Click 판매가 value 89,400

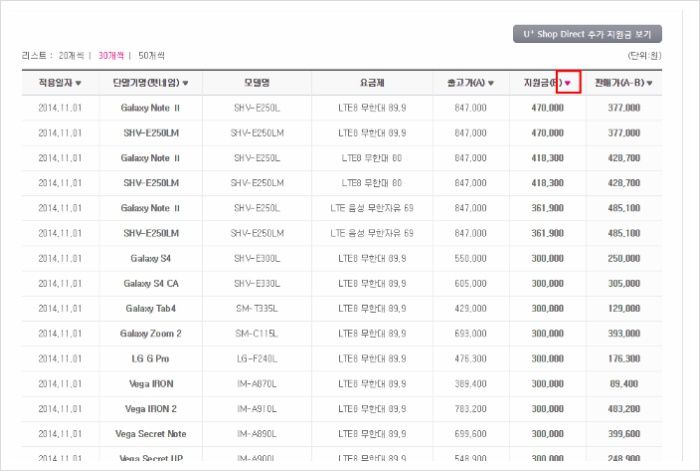coord(624,383)
